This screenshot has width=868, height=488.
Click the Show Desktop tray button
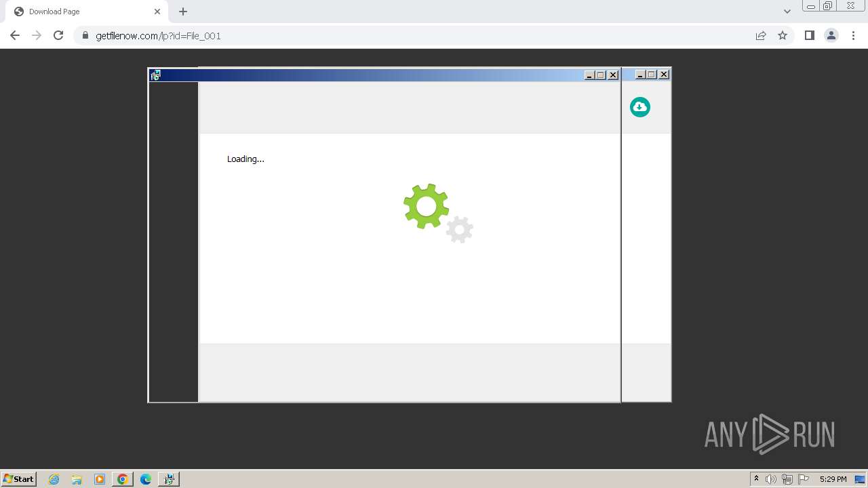tap(860, 479)
